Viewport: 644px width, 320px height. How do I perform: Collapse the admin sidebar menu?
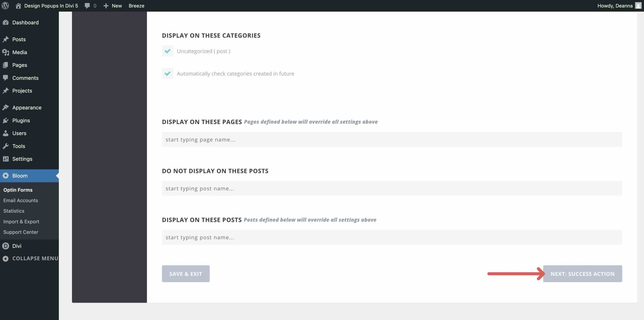(30, 258)
